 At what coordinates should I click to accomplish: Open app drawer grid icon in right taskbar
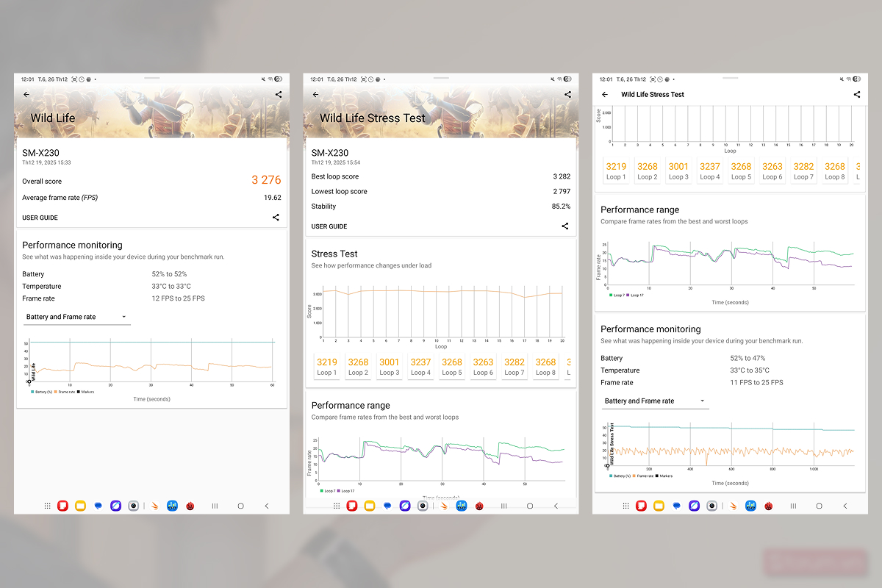pyautogui.click(x=626, y=506)
